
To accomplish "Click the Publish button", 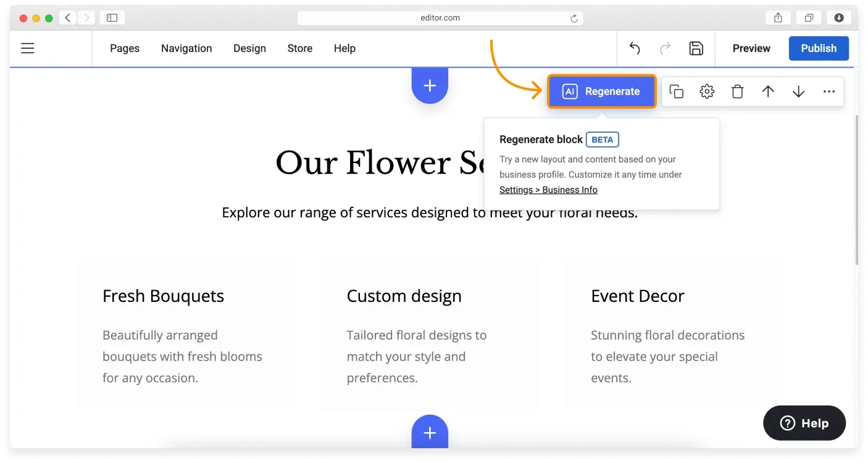I will pos(819,48).
